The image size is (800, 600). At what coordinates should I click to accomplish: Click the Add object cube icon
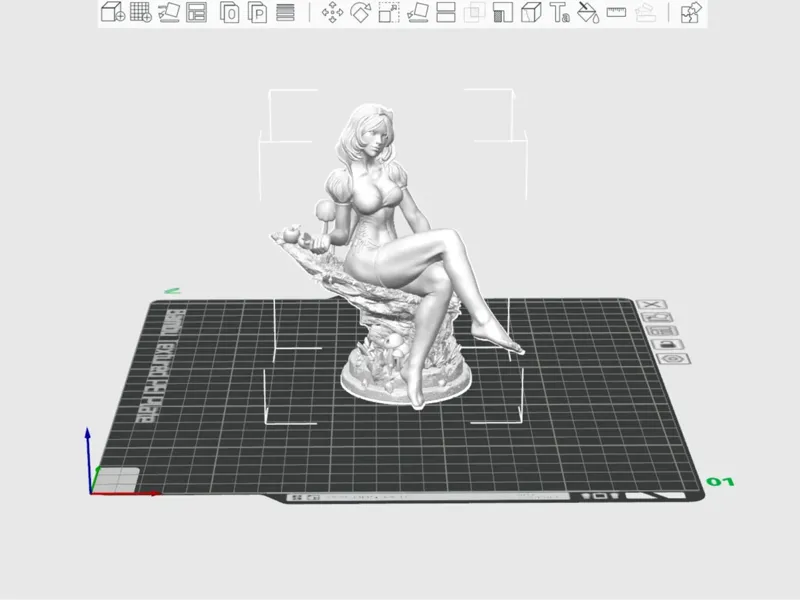coord(113,12)
